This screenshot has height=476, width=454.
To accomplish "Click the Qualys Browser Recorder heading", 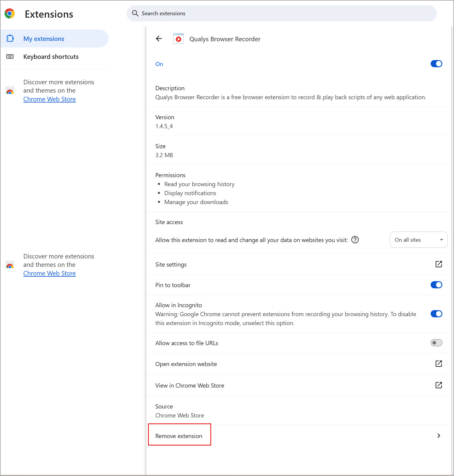I will 225,39.
